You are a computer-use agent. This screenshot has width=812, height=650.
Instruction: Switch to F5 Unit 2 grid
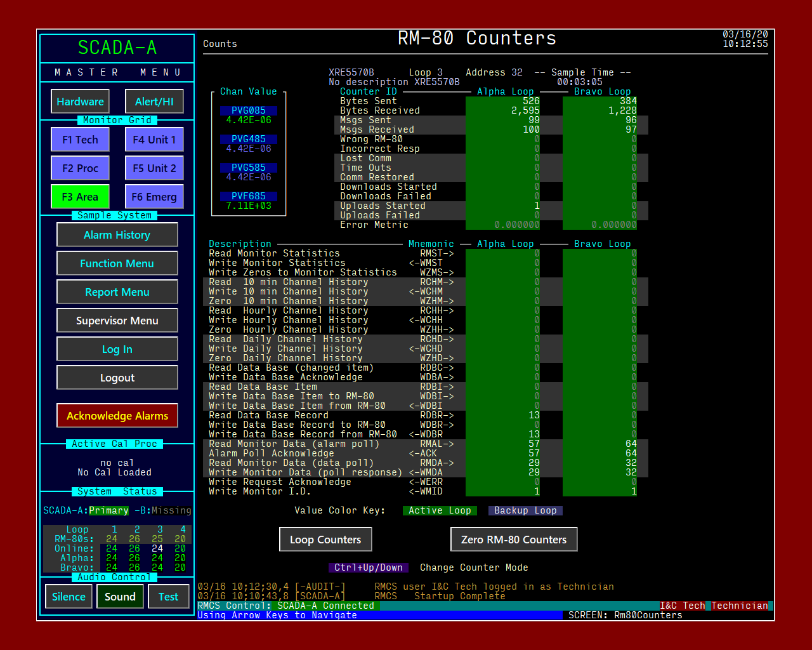(154, 168)
